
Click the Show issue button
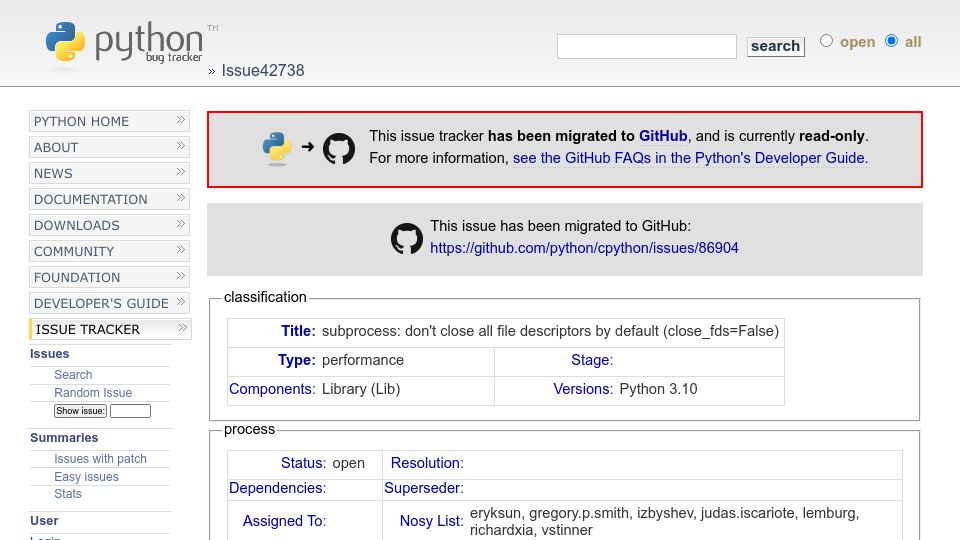(80, 411)
